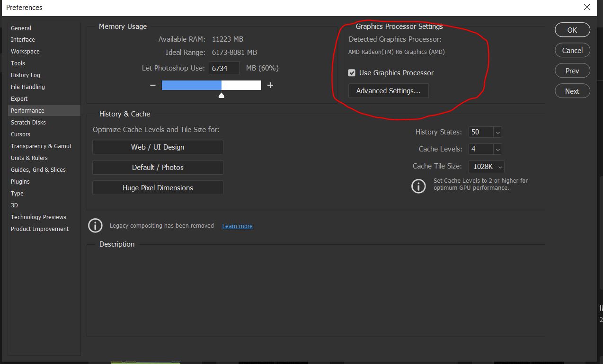Open the Cache Tile Size dropdown

pos(500,167)
